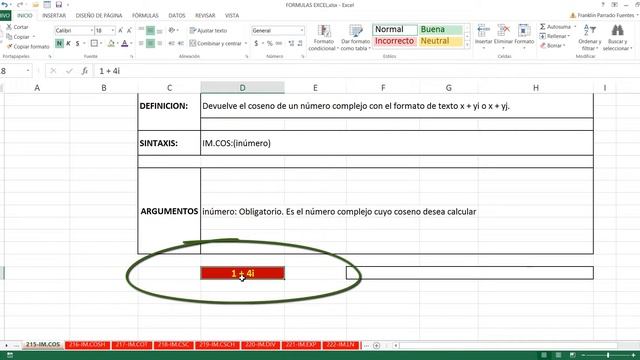Expand the cell styles gallery
The image size is (640, 360).
coord(467,45)
